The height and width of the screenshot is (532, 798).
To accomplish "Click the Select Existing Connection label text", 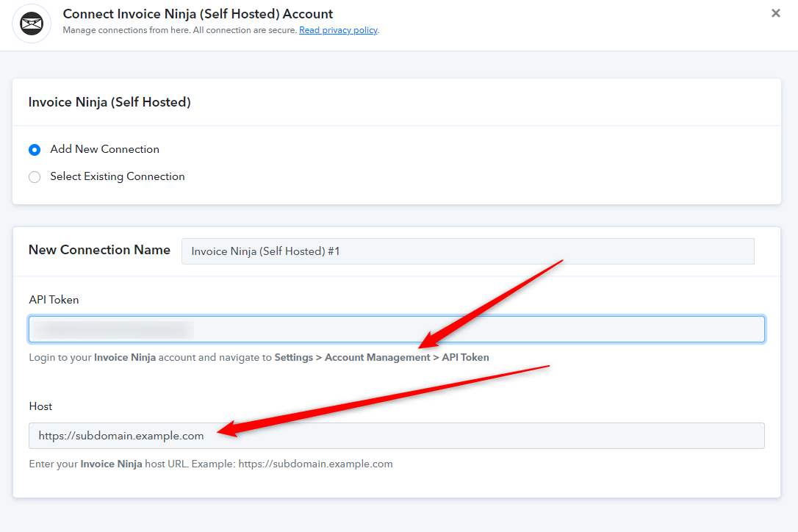I will (118, 176).
